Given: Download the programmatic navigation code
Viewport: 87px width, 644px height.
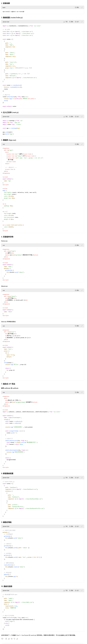Looking at the screenshot, I should pos(66,526).
